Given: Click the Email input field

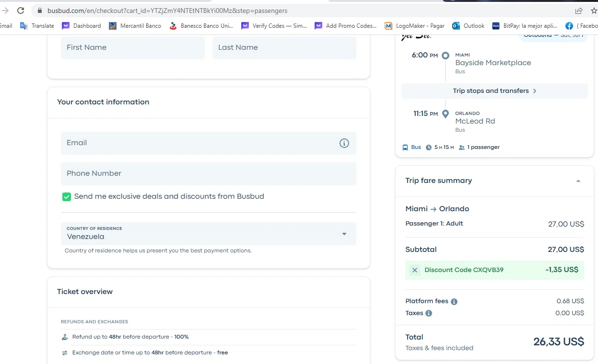Looking at the screenshot, I should 209,143.
